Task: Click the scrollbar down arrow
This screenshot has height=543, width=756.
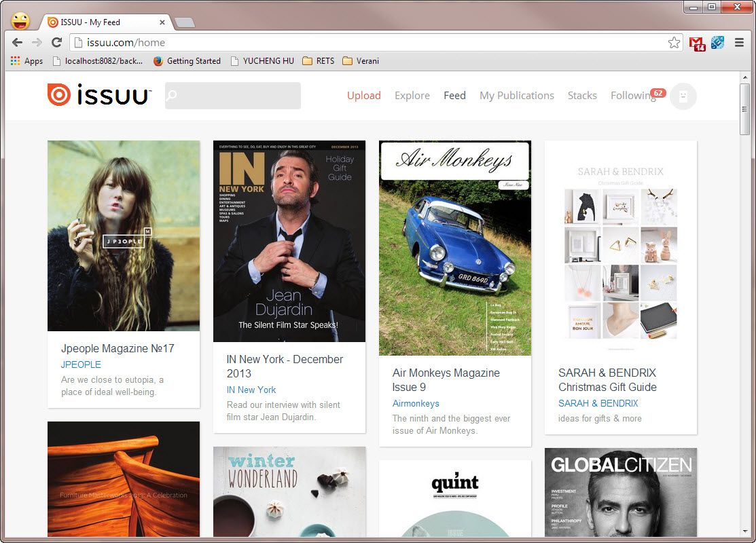Action: point(744,531)
